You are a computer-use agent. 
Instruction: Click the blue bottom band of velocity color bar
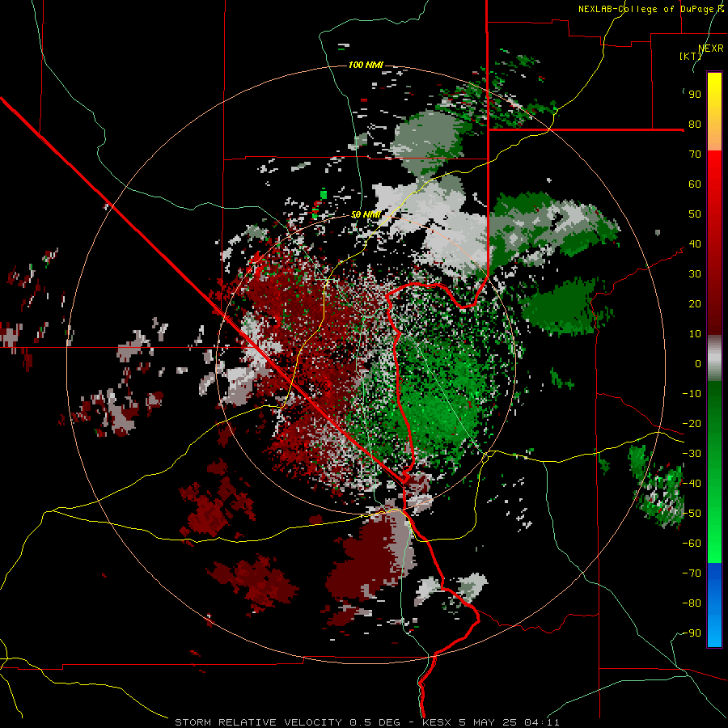(714, 605)
